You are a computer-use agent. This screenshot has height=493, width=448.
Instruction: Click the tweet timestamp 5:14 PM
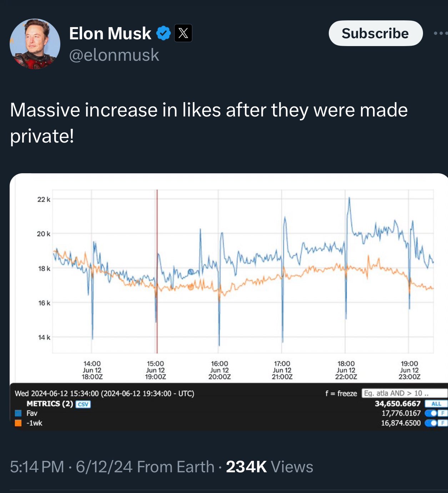[37, 467]
